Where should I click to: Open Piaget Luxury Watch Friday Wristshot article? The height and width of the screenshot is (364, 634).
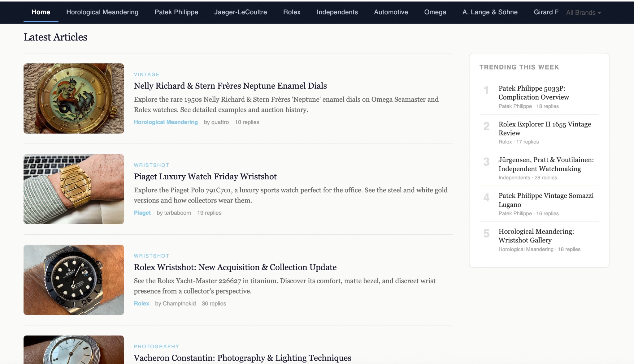205,176
